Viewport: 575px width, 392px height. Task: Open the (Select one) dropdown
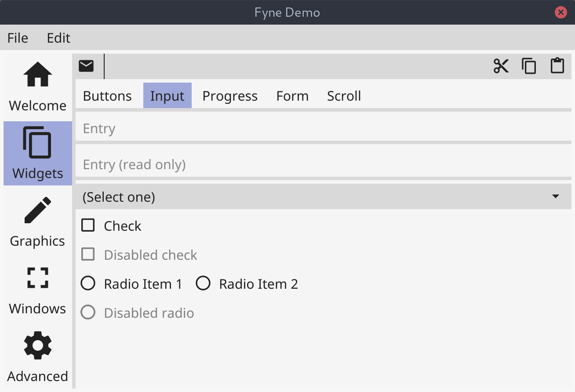coord(324,196)
